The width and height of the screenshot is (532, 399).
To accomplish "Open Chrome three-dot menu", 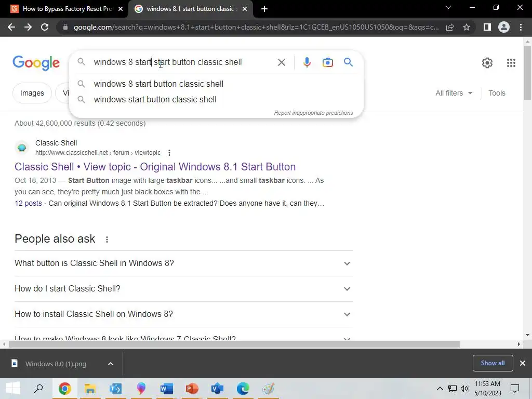I will coord(521,27).
